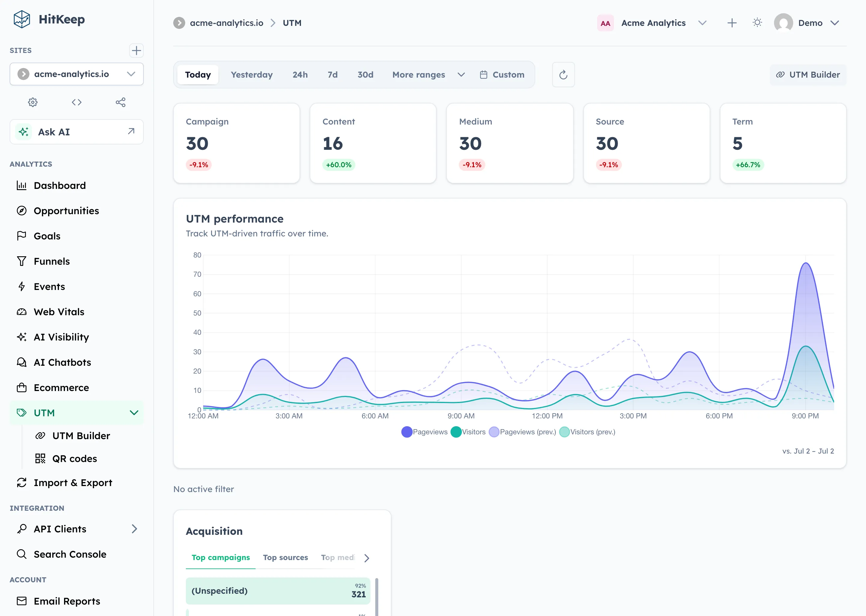Click the Ask AI external arrow icon

pos(131,131)
